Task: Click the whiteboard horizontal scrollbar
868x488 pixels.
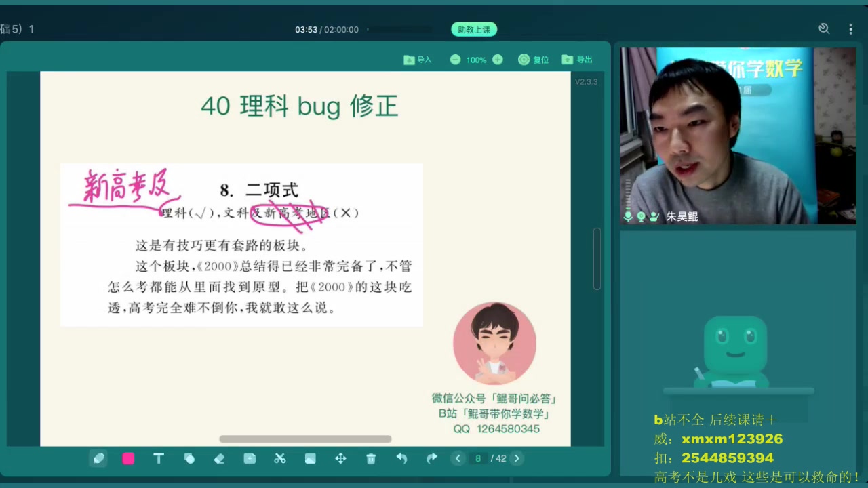Action: [x=305, y=439]
